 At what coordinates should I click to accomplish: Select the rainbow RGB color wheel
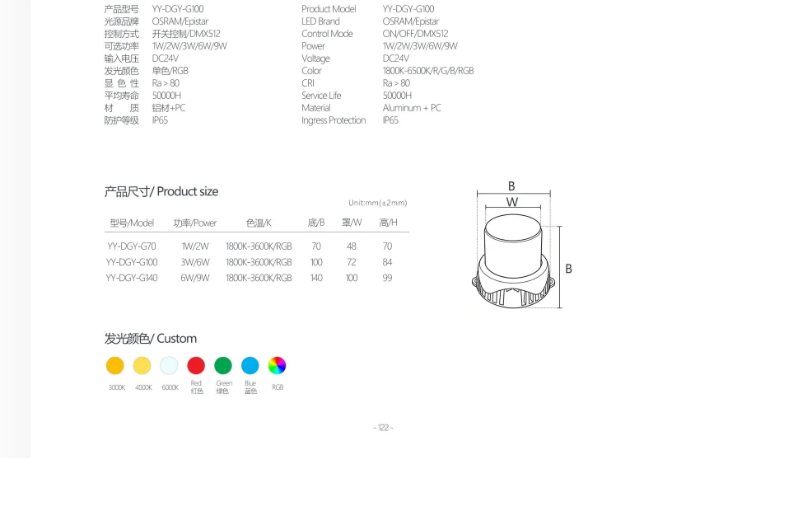tap(277, 365)
